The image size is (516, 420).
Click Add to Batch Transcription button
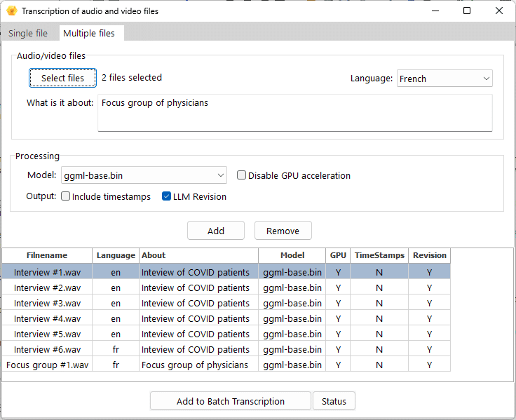tap(230, 401)
